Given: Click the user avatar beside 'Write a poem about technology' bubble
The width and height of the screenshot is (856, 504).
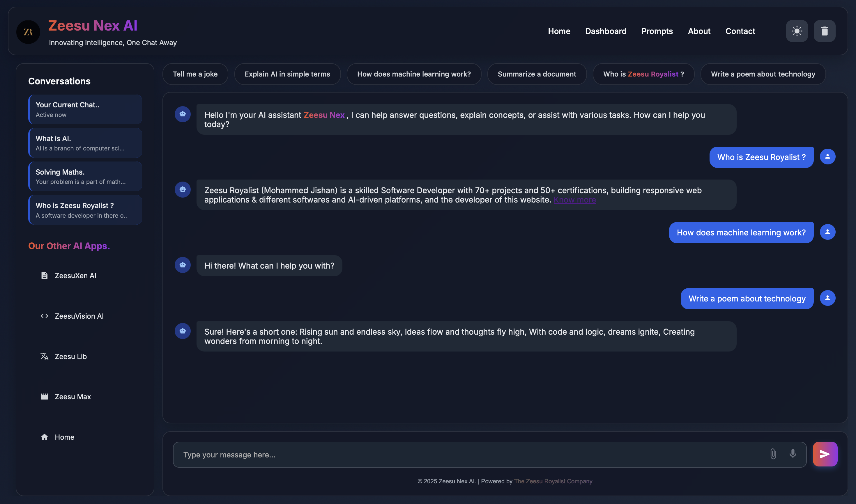Looking at the screenshot, I should [x=827, y=298].
